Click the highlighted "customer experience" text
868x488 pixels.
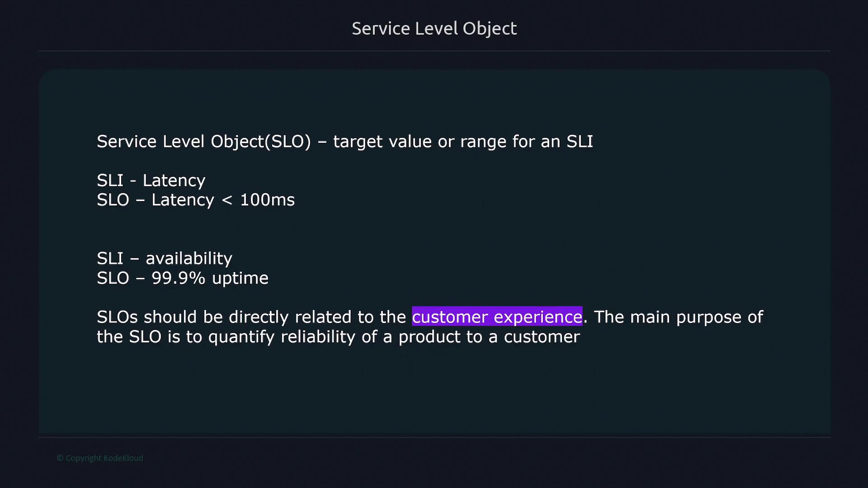pyautogui.click(x=497, y=317)
